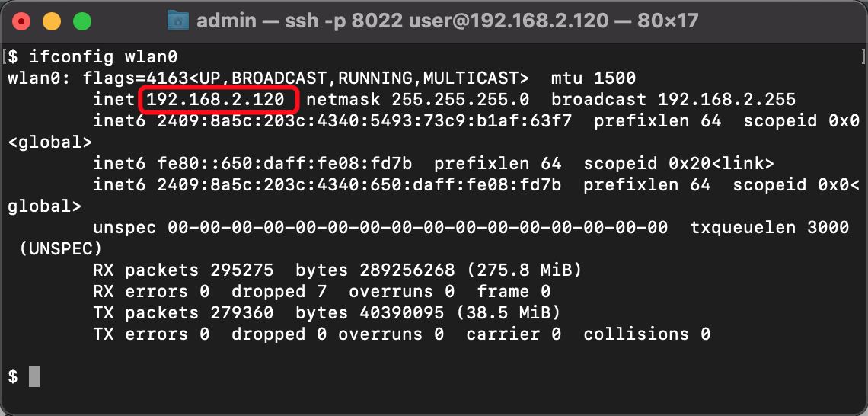Click the yellow minimize window button
This screenshot has width=868, height=416.
coord(52,21)
